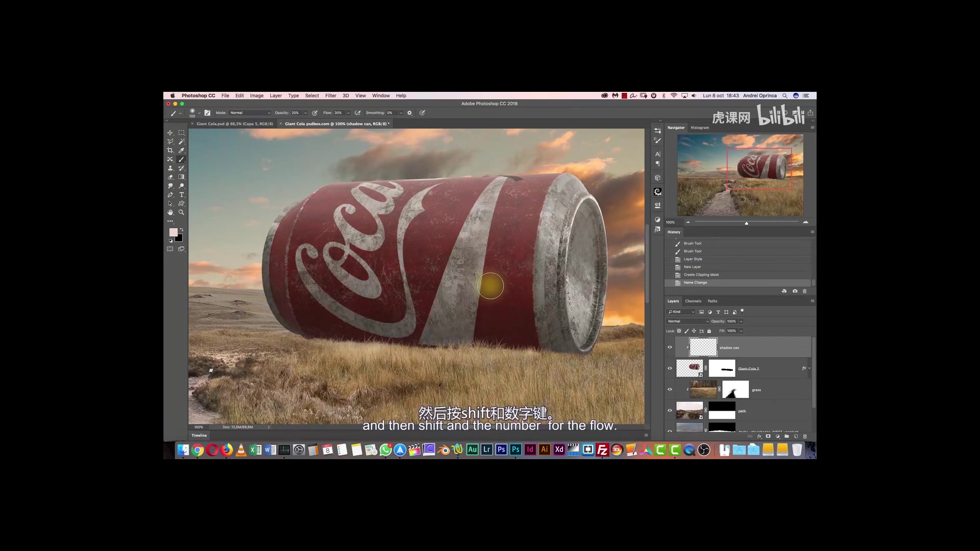Select the Gradient tool
The image size is (980, 551).
point(181,177)
